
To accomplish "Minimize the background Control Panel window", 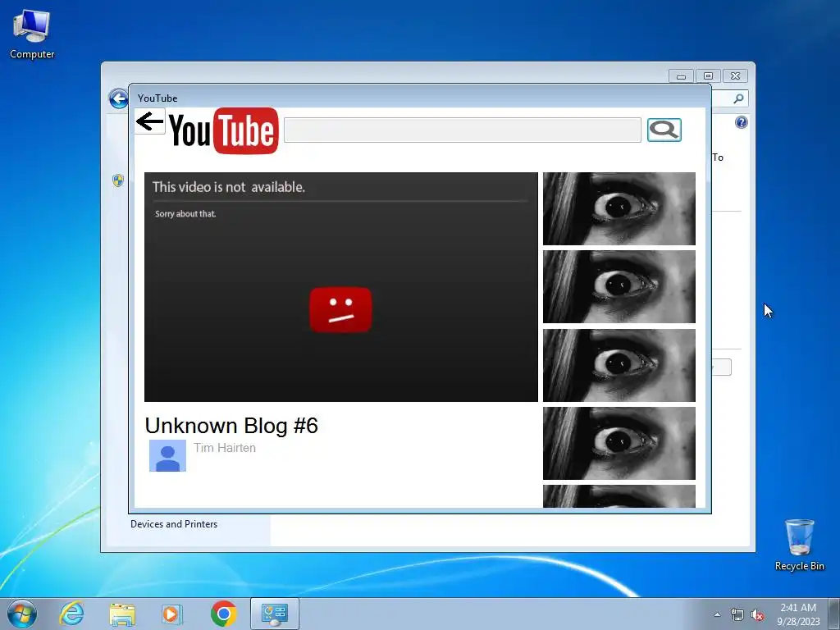I will tap(682, 76).
